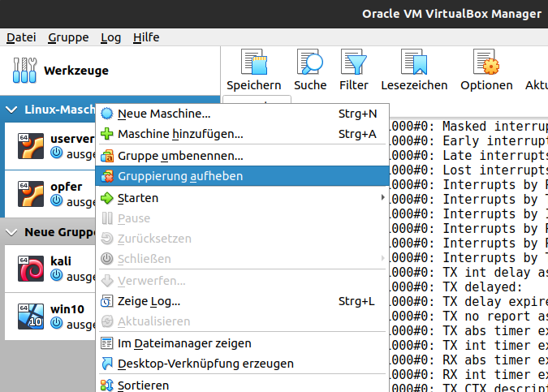Expand the Starten submenu arrow

[x=382, y=198]
